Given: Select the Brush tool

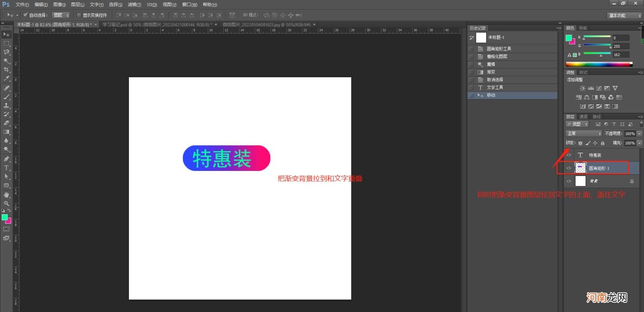Looking at the screenshot, I should point(6,97).
